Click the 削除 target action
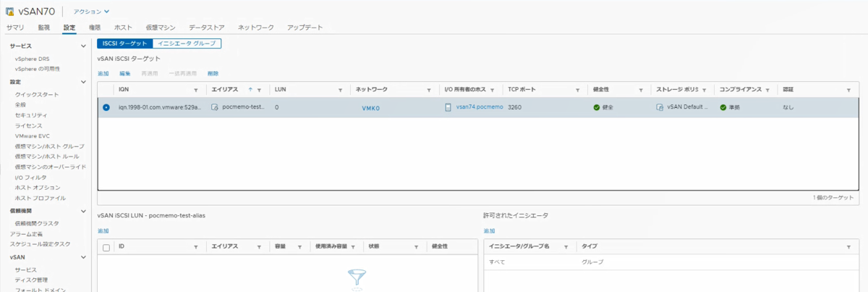Viewport: 868px width, 292px height. pyautogui.click(x=213, y=73)
